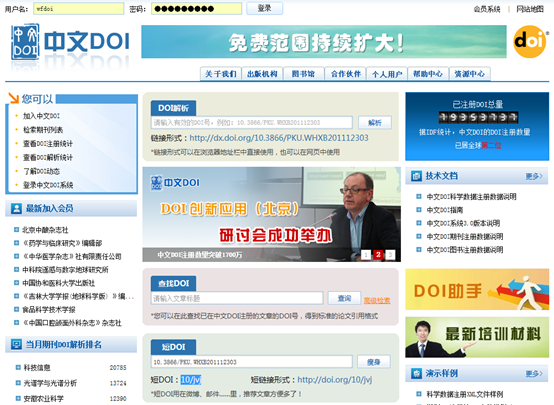This screenshot has height=405, width=554.
Task: Open the 网站地图 link
Action: coord(530,9)
